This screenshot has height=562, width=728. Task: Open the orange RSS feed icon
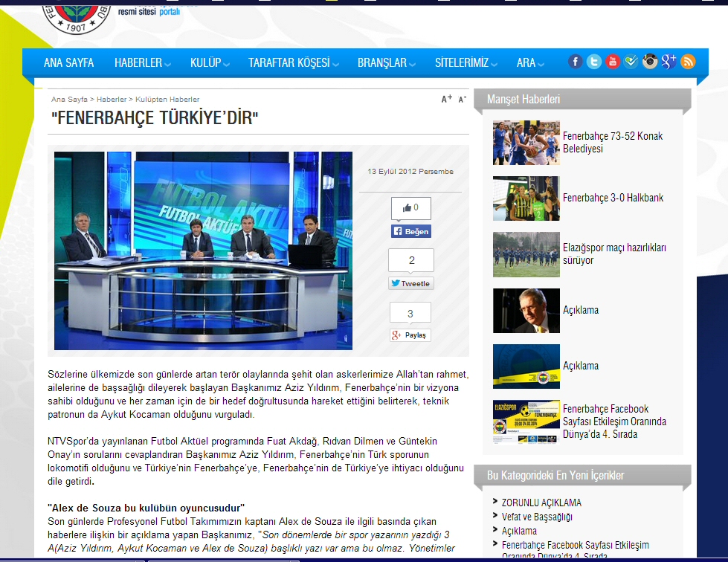click(689, 62)
